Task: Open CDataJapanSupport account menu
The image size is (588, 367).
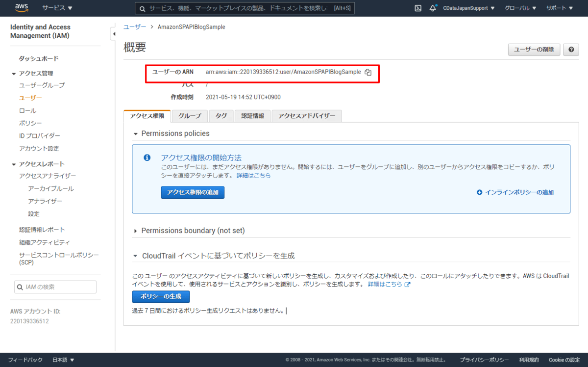Action: pos(468,8)
